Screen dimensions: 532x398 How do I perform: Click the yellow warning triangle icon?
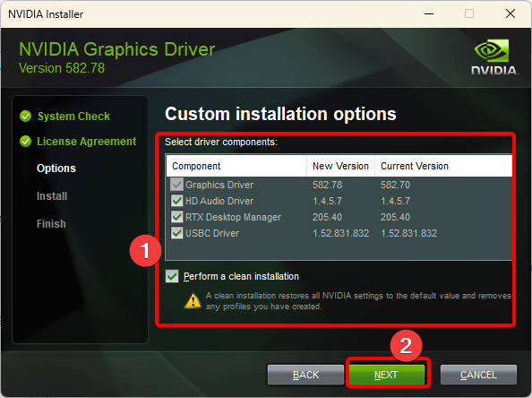pos(193,300)
